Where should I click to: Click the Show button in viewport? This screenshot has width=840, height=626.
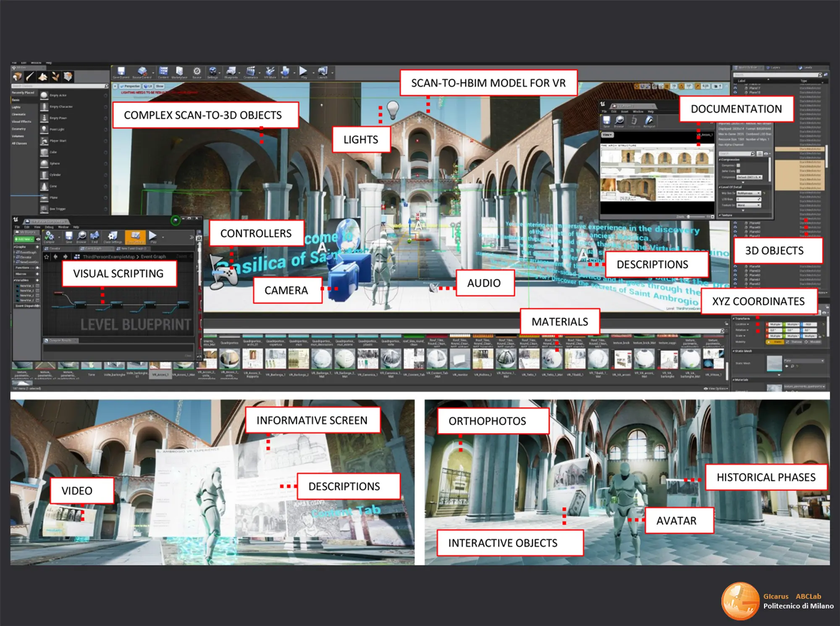(160, 86)
